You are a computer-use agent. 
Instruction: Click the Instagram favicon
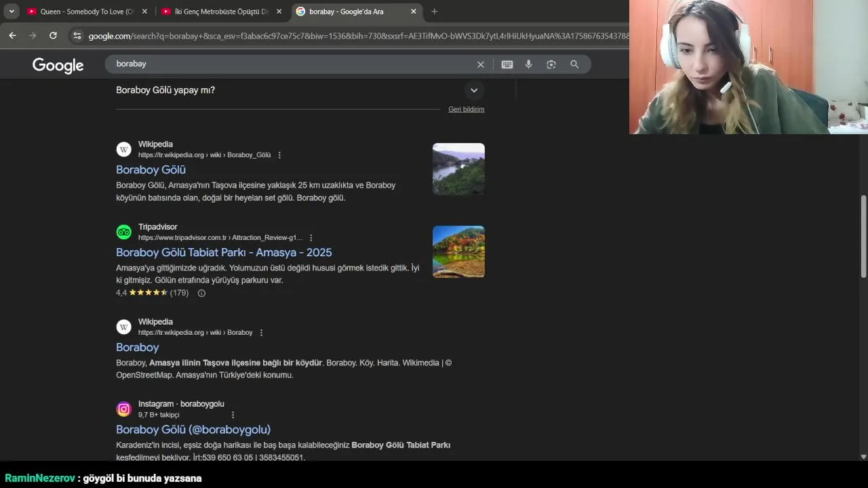123,409
